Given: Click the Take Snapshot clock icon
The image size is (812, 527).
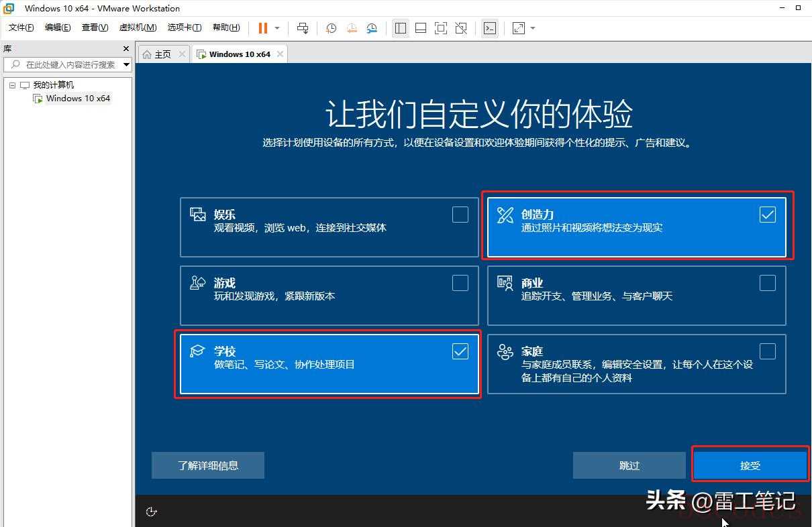Looking at the screenshot, I should coord(331,28).
